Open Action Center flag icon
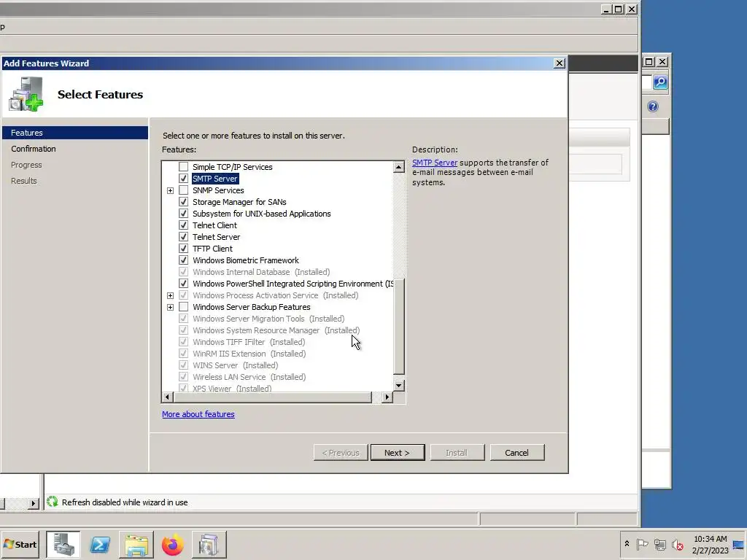This screenshot has height=560, width=747. (642, 544)
